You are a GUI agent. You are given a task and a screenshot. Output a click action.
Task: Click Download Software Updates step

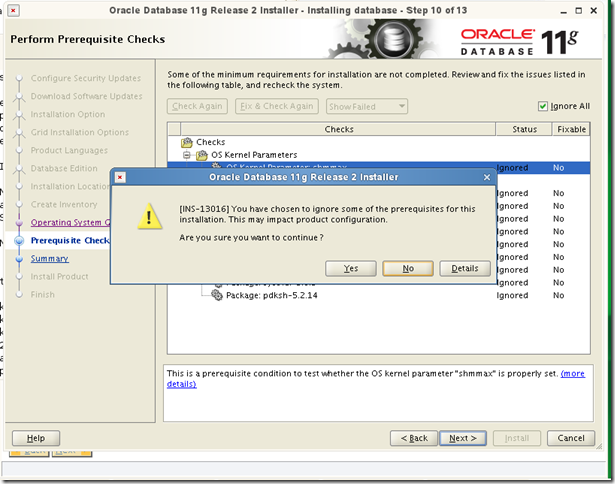coord(86,96)
